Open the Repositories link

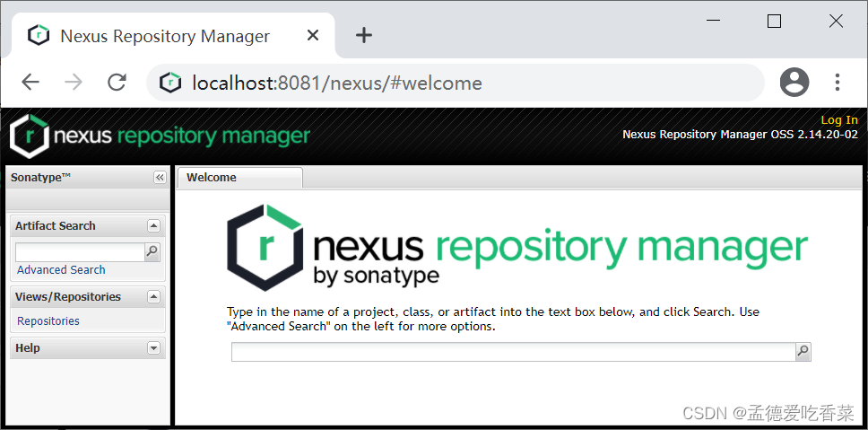tap(48, 320)
